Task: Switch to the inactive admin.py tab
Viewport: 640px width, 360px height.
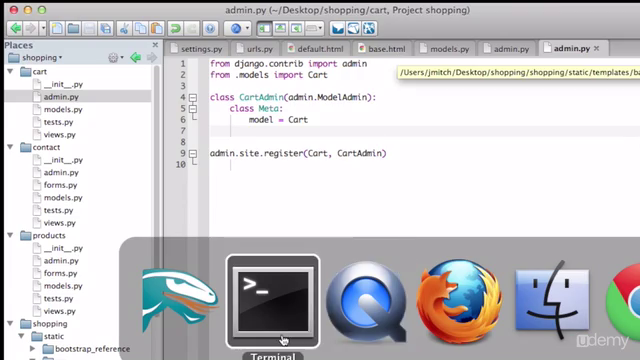Action: tap(506, 49)
